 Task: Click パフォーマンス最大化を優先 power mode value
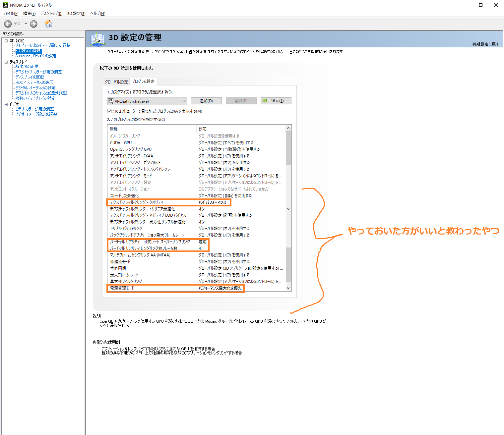point(220,288)
